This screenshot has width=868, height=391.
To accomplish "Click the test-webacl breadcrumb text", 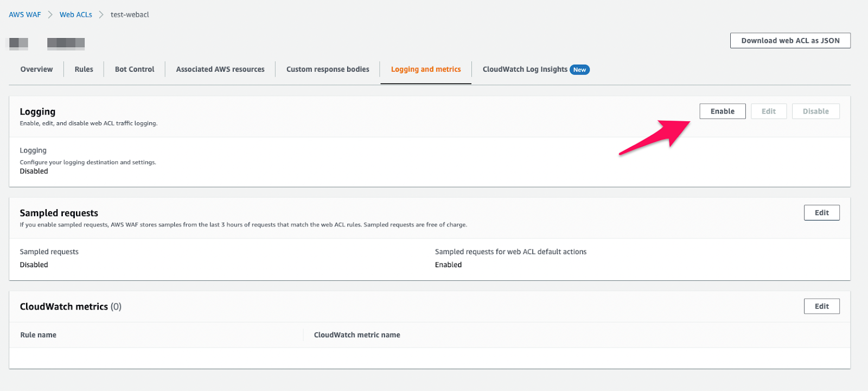I will tap(130, 15).
